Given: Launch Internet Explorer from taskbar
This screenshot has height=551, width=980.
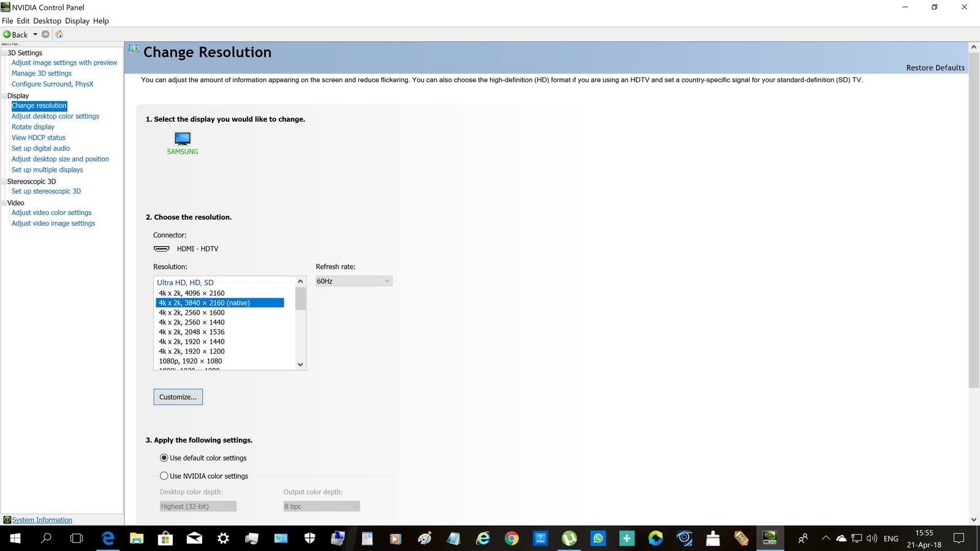Looking at the screenshot, I should point(483,538).
